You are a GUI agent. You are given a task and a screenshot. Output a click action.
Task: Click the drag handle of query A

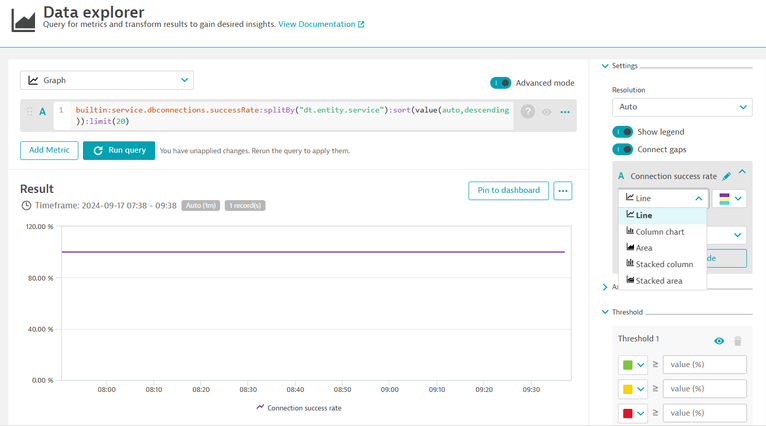(x=29, y=112)
